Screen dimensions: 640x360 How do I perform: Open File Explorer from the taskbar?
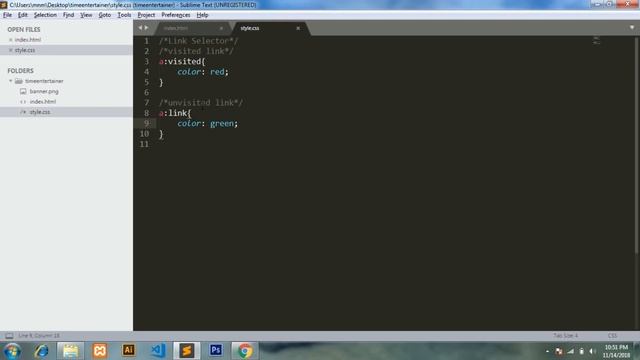point(70,351)
